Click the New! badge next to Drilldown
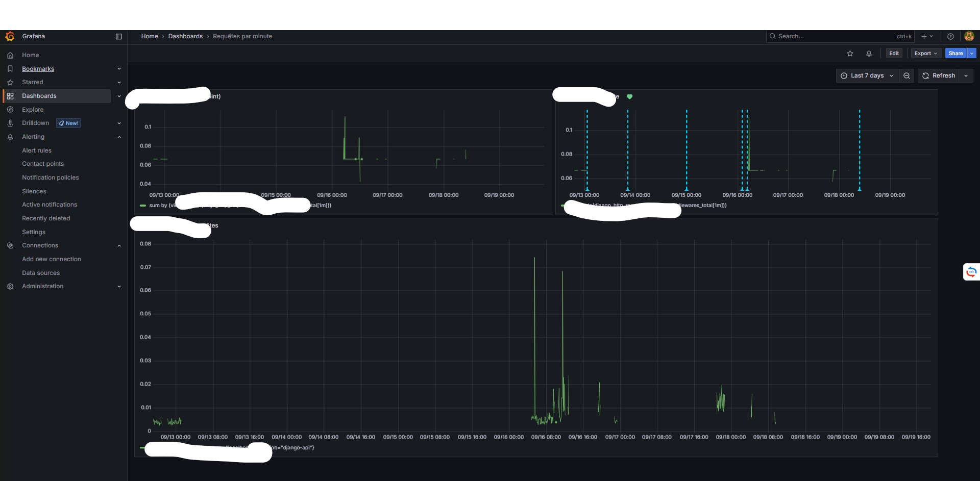The width and height of the screenshot is (980, 481). (x=68, y=123)
